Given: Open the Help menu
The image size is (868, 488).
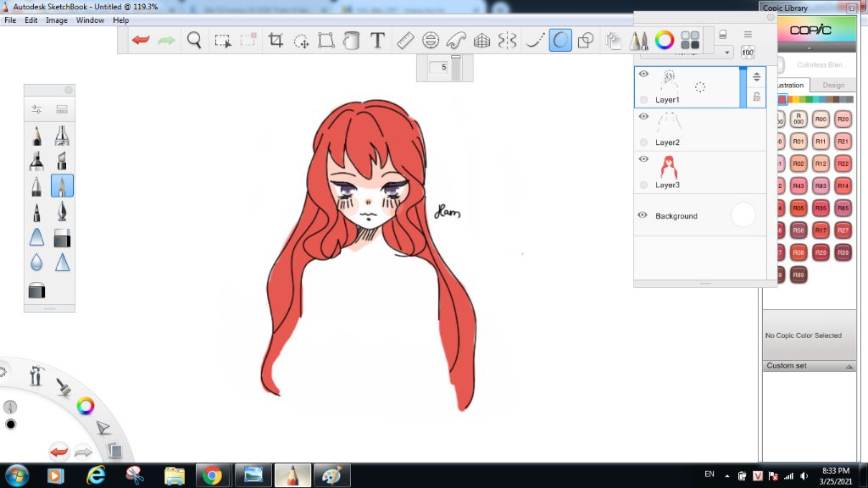Looking at the screenshot, I should point(120,20).
